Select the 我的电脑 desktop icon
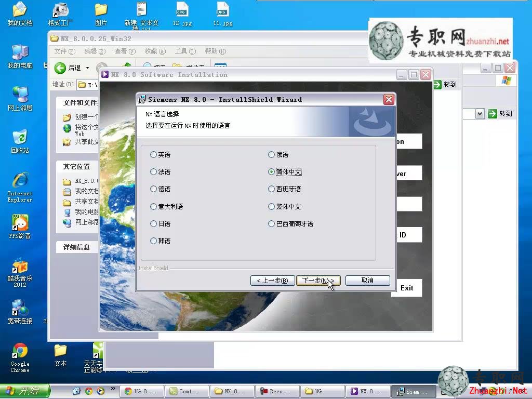Screen dimensions: 532x399 pos(20,56)
